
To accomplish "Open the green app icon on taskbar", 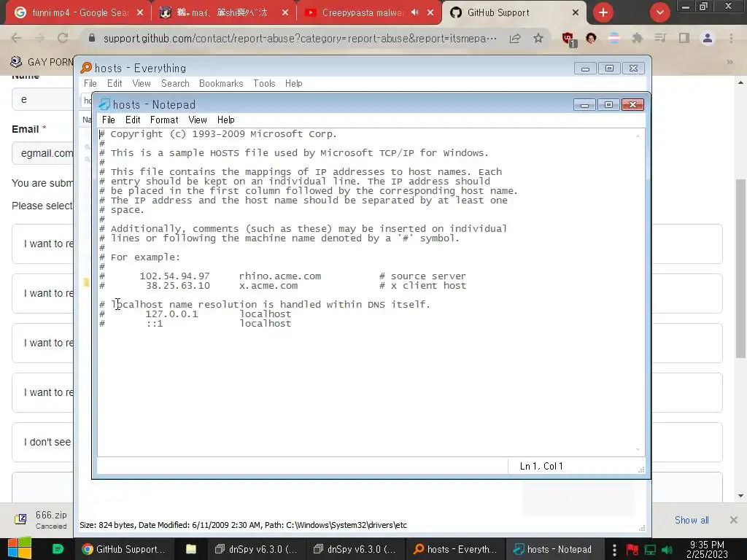I will click(x=58, y=549).
